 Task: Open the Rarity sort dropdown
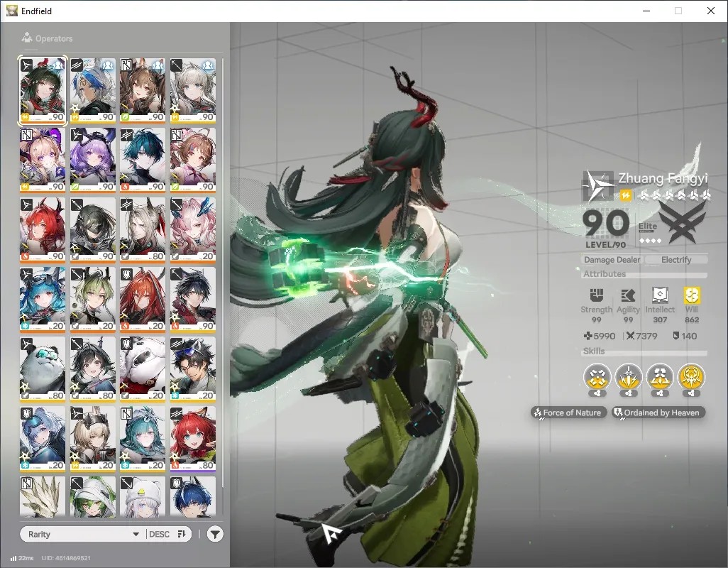[82, 534]
